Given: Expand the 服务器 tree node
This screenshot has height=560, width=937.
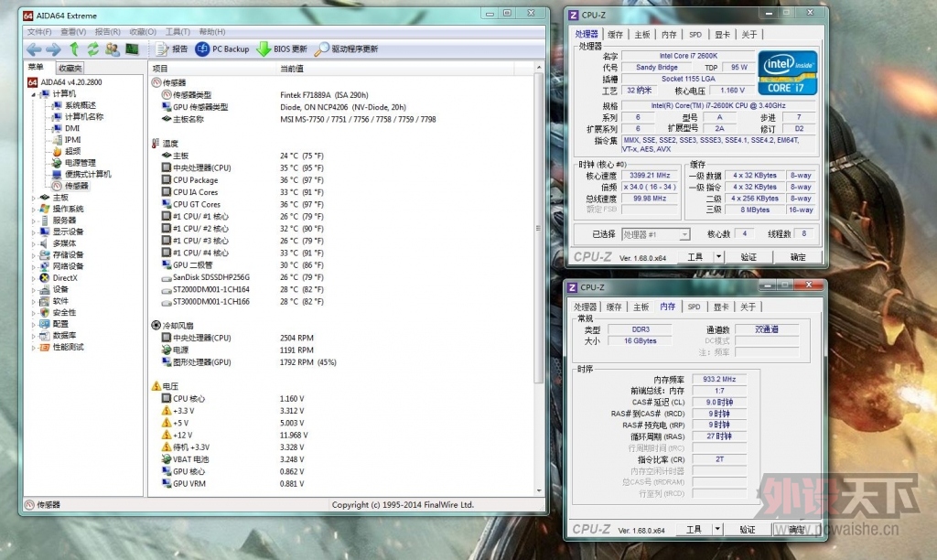Looking at the screenshot, I should (34, 220).
